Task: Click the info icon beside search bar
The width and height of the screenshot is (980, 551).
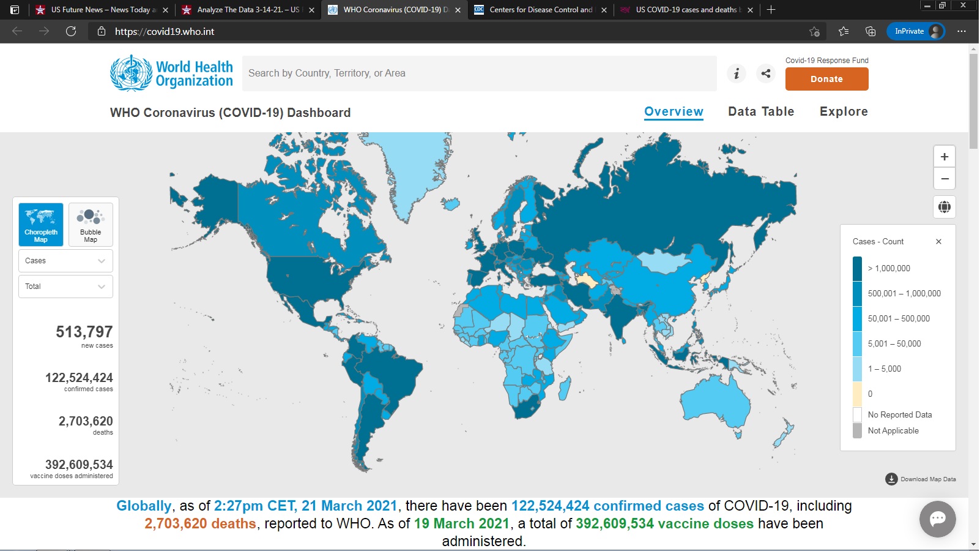Action: [x=737, y=73]
